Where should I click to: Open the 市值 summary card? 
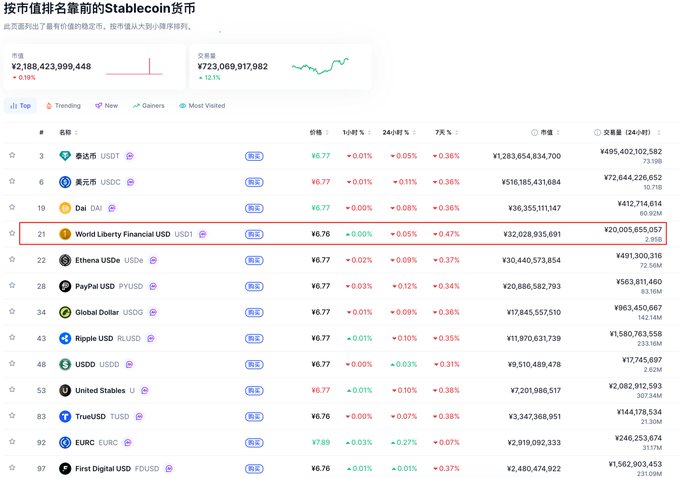click(x=94, y=66)
